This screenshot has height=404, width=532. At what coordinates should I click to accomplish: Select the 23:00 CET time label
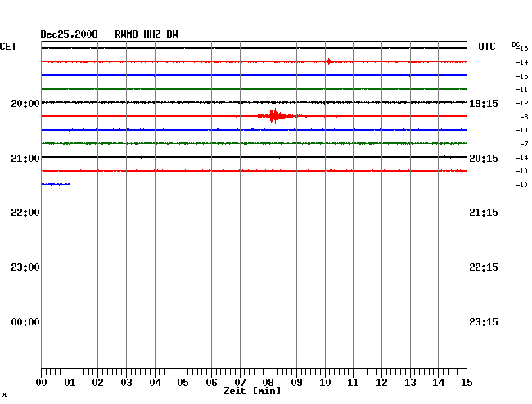[x=25, y=267]
